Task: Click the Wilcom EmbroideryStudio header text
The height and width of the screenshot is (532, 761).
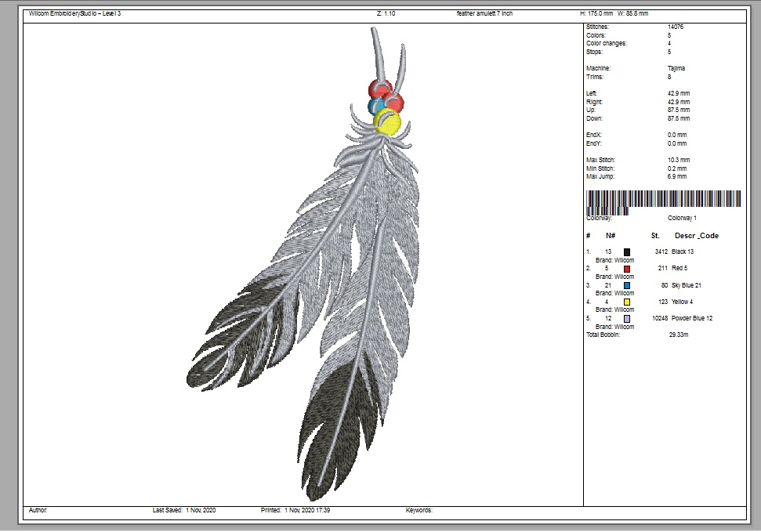Action: pyautogui.click(x=74, y=13)
